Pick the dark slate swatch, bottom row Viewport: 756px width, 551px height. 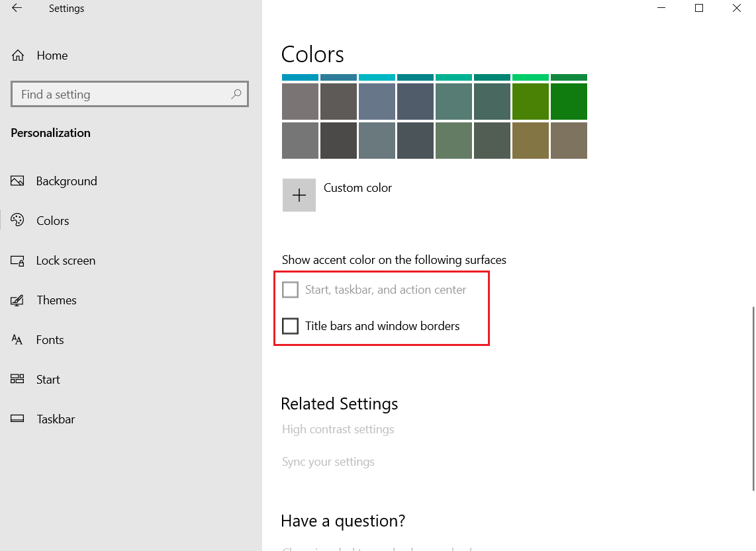[x=415, y=140]
